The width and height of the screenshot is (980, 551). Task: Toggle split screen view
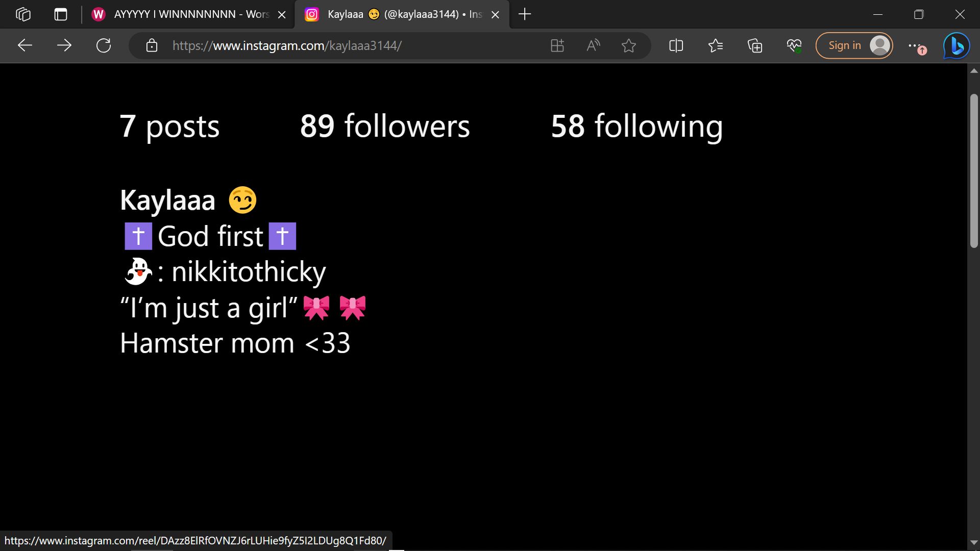point(676,45)
